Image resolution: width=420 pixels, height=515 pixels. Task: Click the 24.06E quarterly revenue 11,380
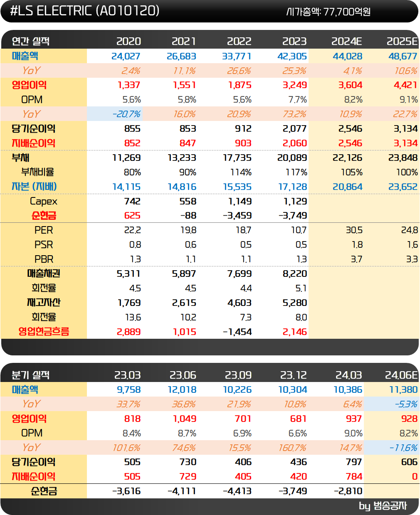[403, 389]
